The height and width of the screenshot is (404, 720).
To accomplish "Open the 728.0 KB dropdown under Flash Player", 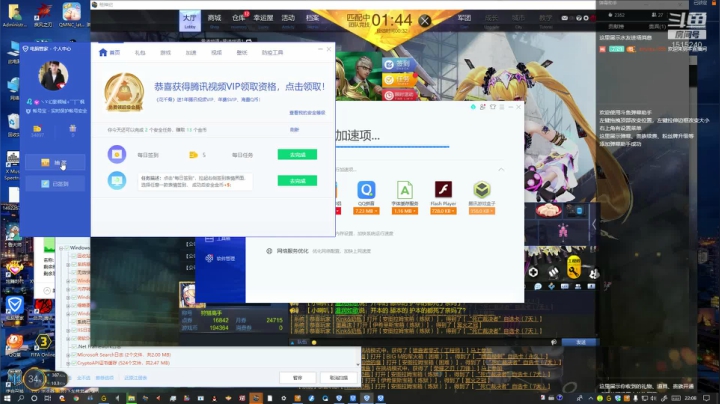I will click(x=443, y=211).
